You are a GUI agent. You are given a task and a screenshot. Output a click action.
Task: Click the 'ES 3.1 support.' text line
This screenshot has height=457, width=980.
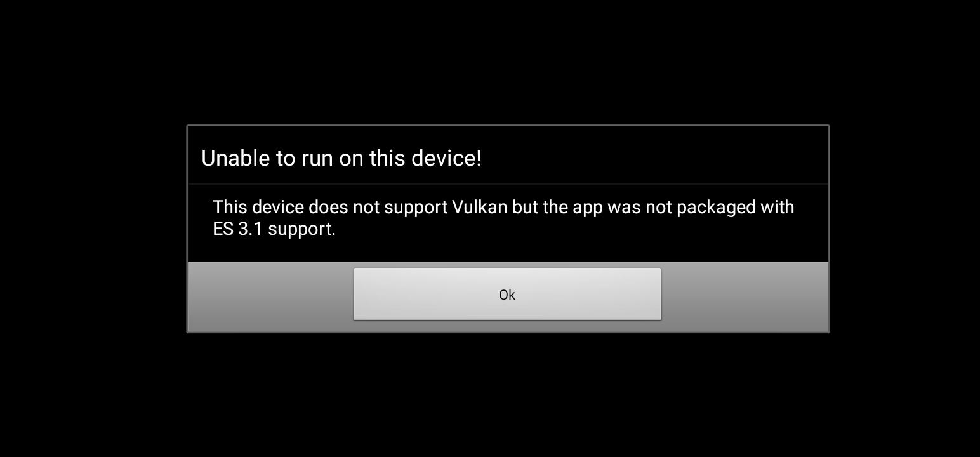point(274,229)
